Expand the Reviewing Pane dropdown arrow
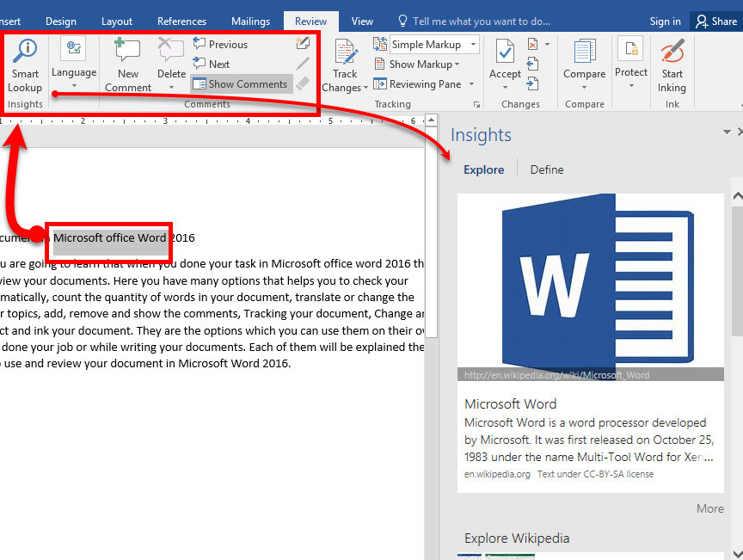Viewport: 743px width, 560px height. 471,84
